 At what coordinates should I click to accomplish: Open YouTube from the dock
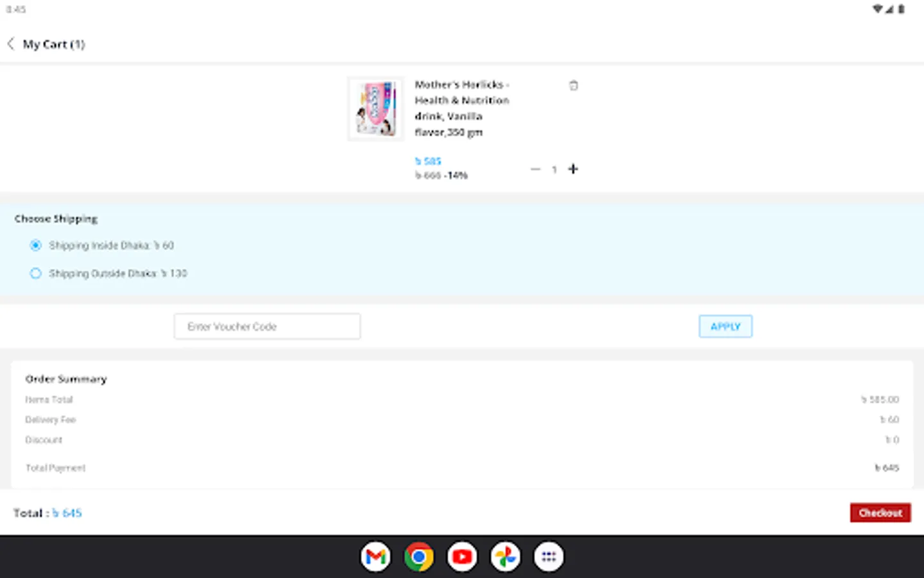[x=462, y=557]
